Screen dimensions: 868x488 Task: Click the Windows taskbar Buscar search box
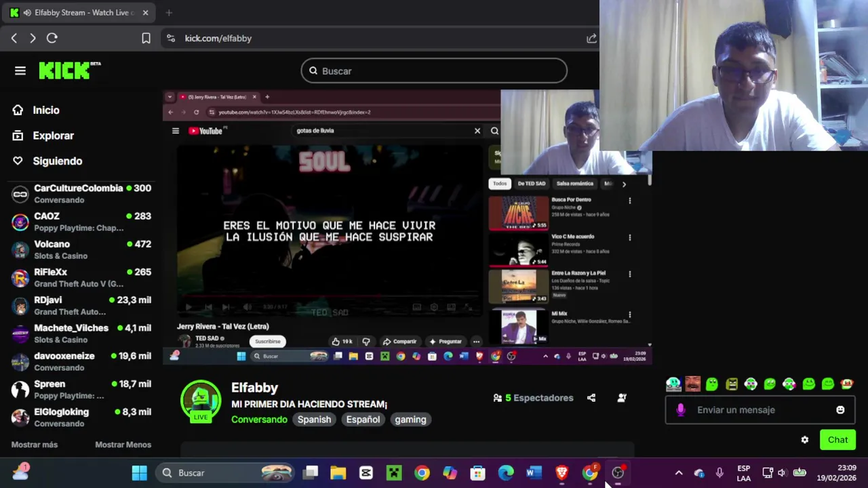(x=226, y=472)
